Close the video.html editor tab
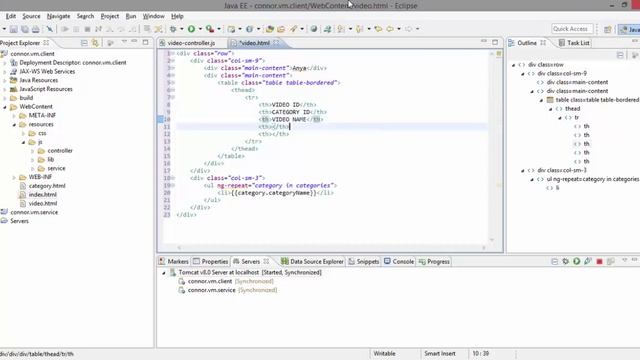Screen dimensions: 640x360 276,43
